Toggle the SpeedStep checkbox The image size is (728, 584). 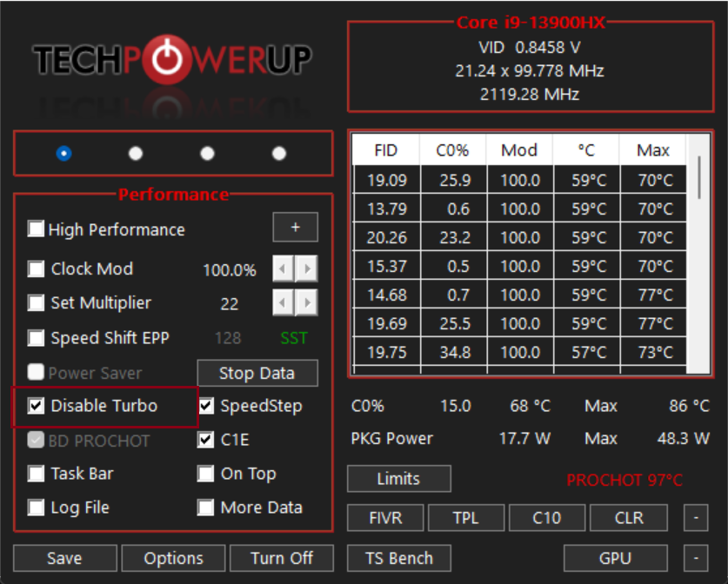coord(205,406)
